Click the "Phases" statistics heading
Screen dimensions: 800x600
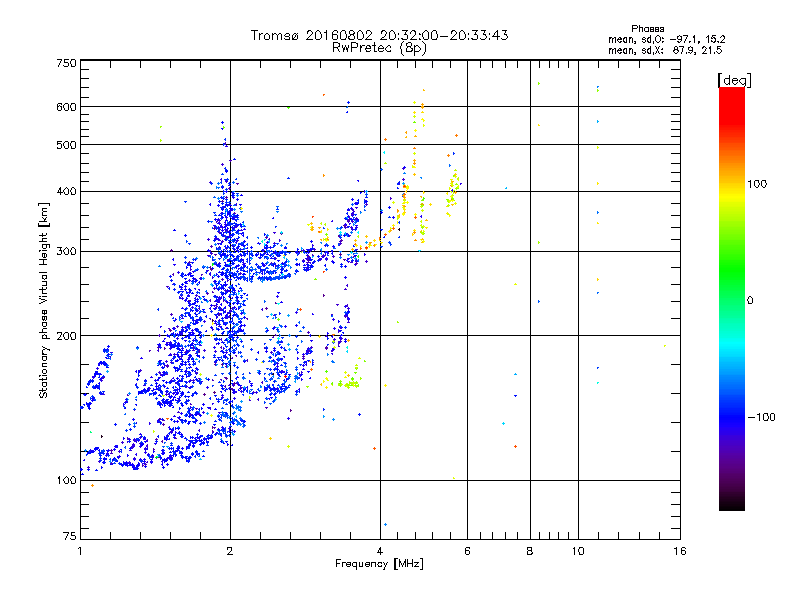(647, 29)
